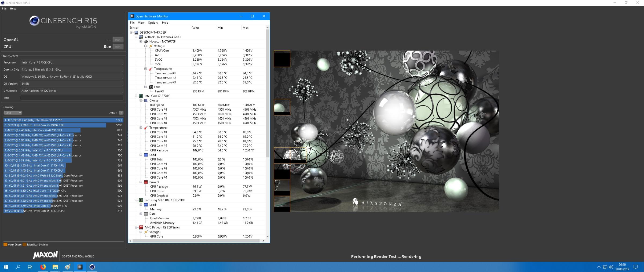Click the Run button next to OpenGL
Screen dimensions: 644x272
[118, 40]
